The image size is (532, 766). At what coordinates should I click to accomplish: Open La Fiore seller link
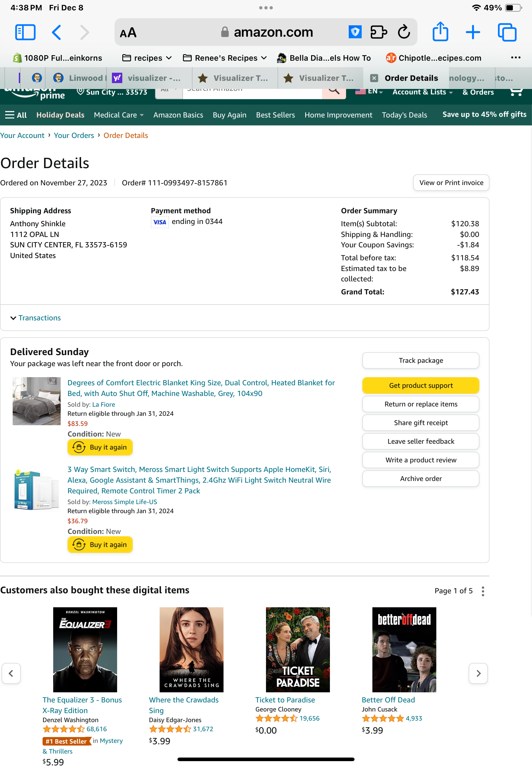coord(104,404)
